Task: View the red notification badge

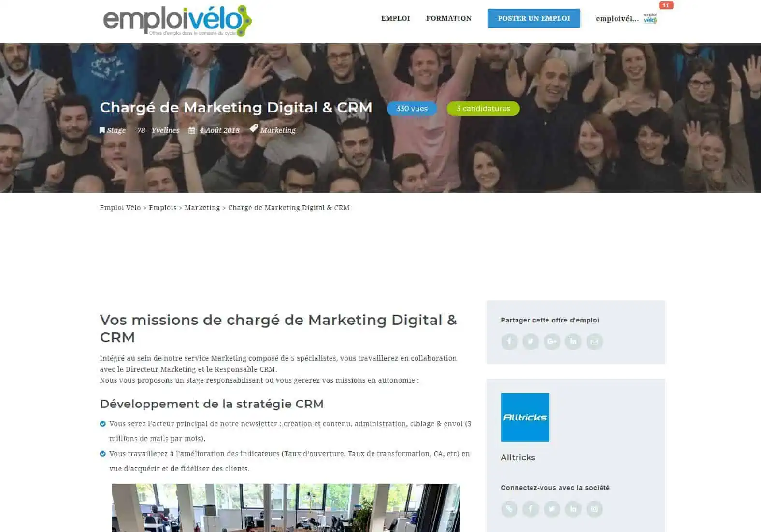Action: [x=666, y=5]
